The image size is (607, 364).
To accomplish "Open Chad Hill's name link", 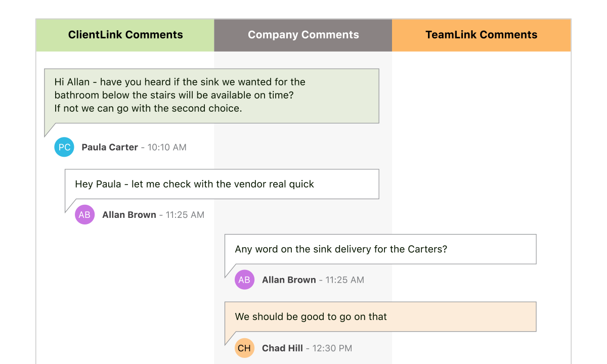I will point(282,348).
